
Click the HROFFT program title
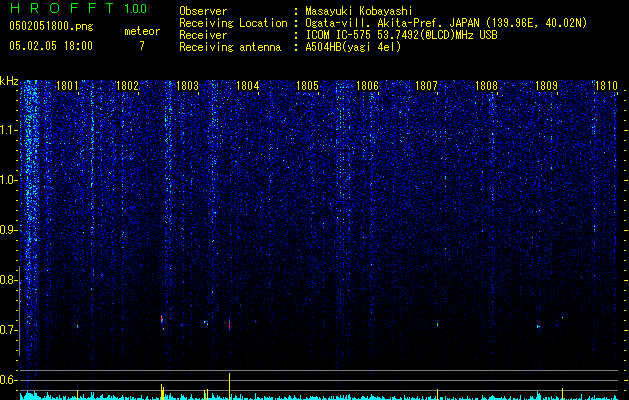[61, 8]
